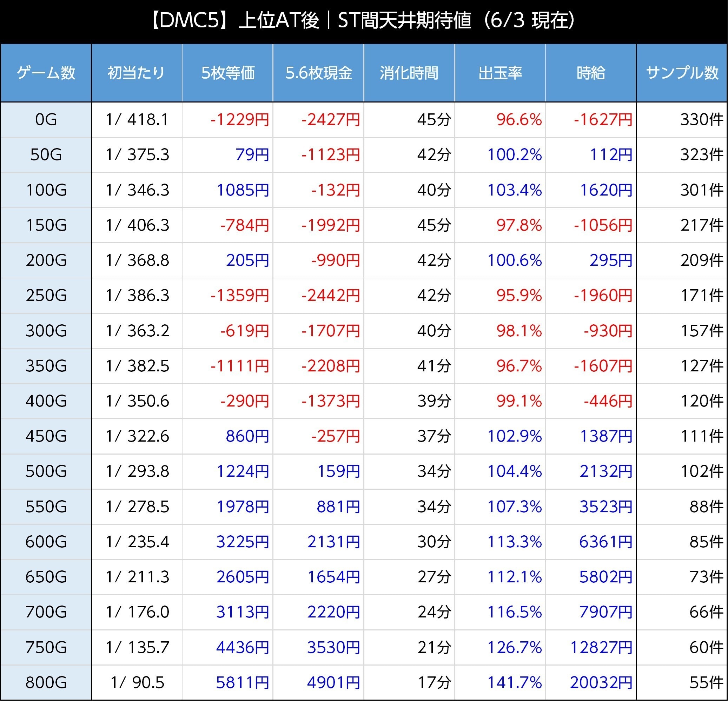Screen dimensions: 728x701
Task: Click the 時給 column header
Action: [x=591, y=73]
